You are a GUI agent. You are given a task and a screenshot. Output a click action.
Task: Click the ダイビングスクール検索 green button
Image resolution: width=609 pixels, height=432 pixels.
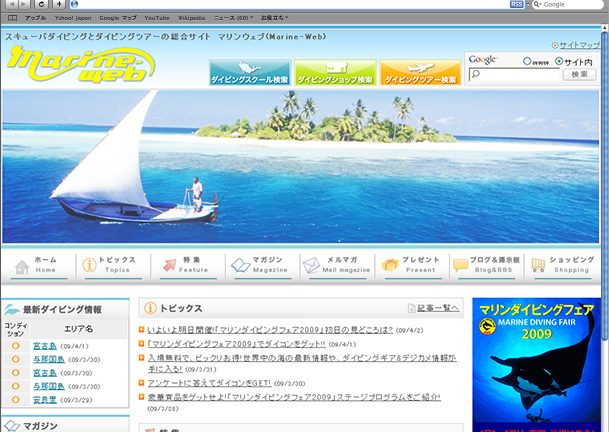[x=249, y=75]
